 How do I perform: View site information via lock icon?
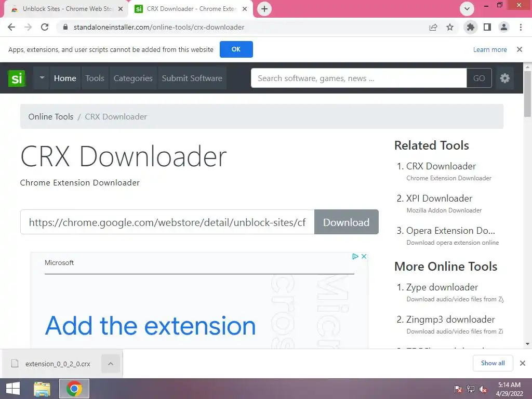pyautogui.click(x=65, y=27)
